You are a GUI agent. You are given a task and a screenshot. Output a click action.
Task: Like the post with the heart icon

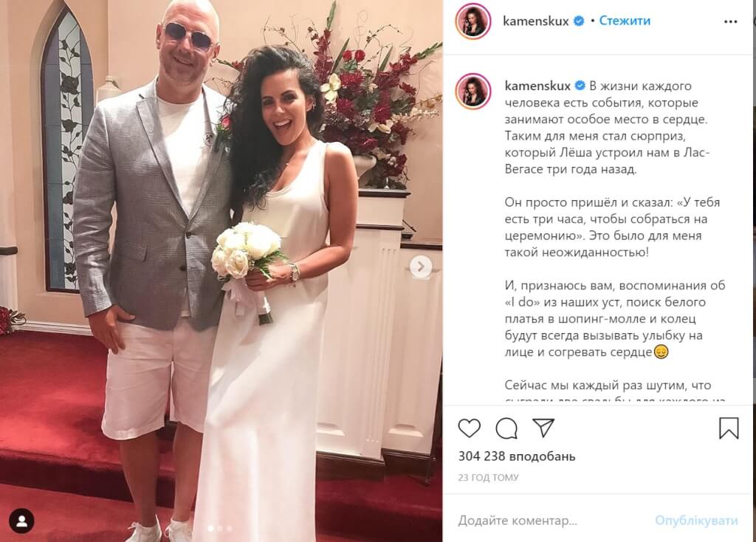pyautogui.click(x=469, y=428)
